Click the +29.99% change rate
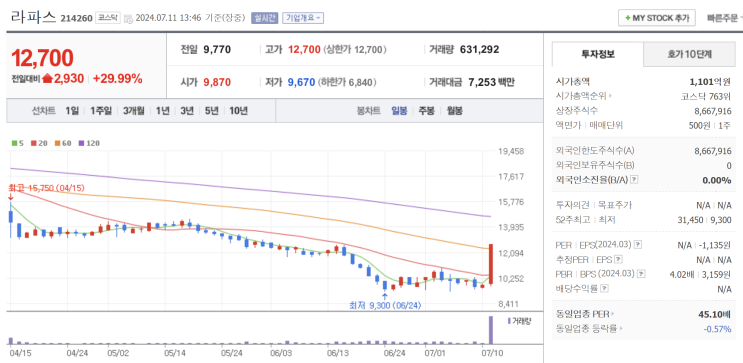This screenshot has height=363, width=743. tap(118, 79)
